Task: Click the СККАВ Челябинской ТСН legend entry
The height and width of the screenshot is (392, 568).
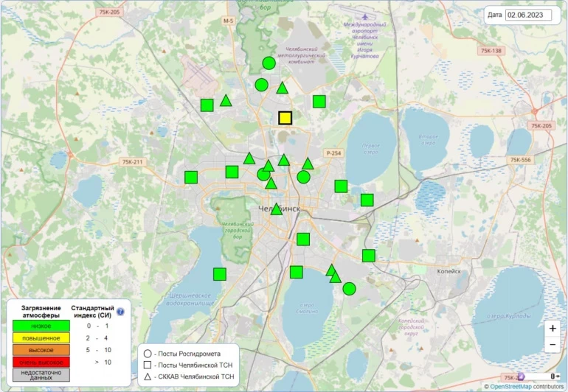Action: [x=189, y=377]
